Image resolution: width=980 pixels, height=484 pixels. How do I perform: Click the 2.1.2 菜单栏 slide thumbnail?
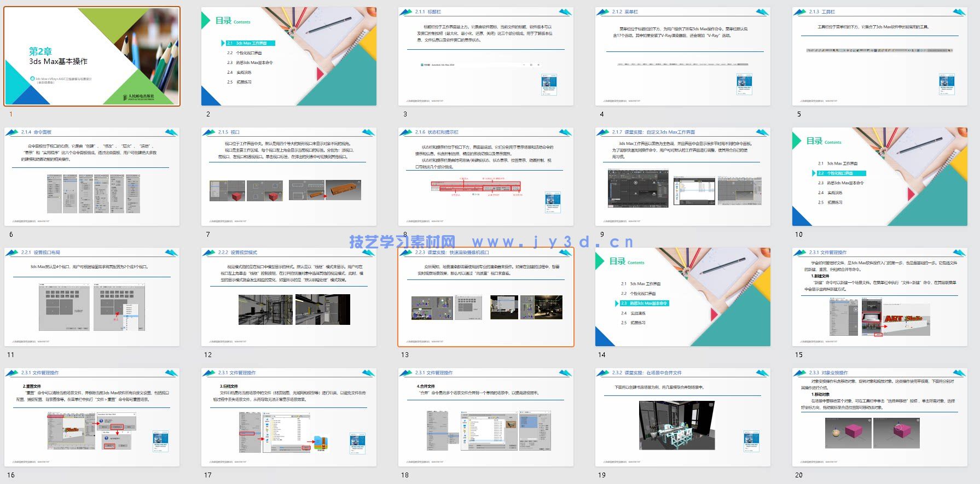click(x=683, y=56)
